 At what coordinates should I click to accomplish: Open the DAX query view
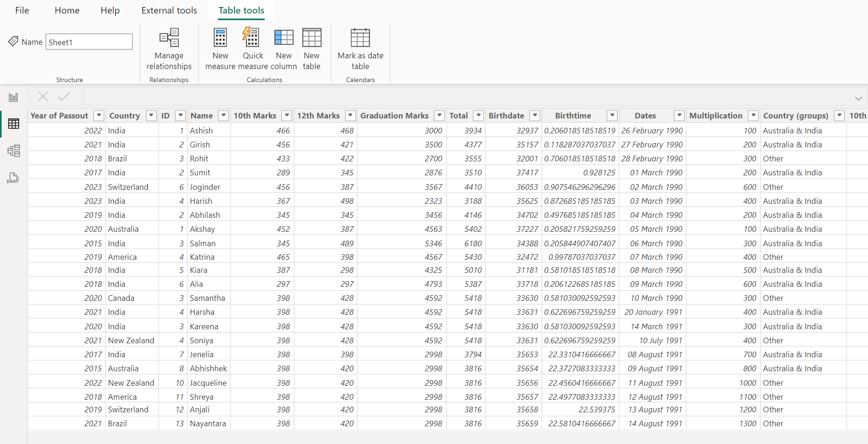coord(14,178)
